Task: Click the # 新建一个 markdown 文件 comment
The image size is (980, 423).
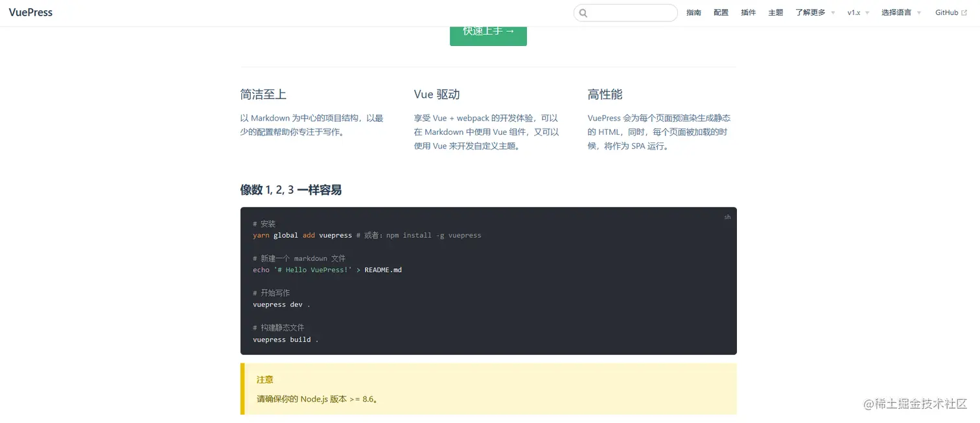Action: (x=299, y=258)
